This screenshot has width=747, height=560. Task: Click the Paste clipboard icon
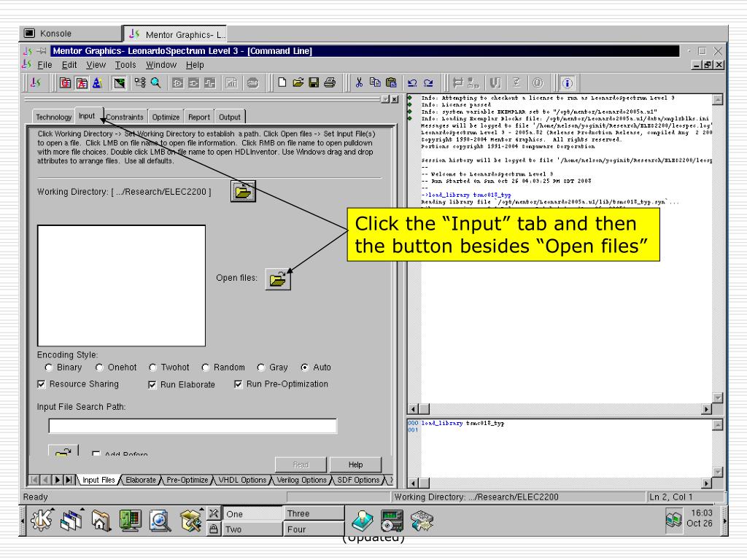391,83
